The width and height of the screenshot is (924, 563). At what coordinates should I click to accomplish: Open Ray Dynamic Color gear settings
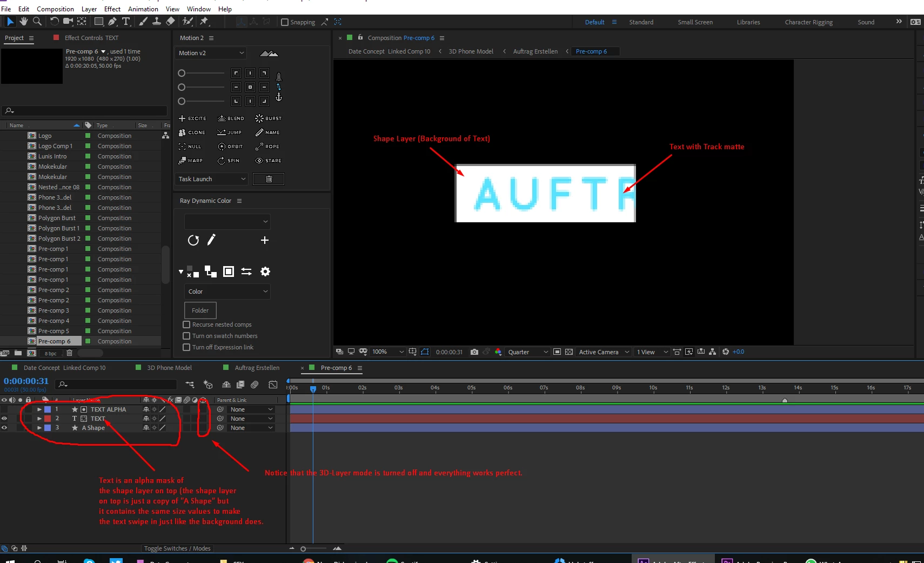pyautogui.click(x=265, y=271)
